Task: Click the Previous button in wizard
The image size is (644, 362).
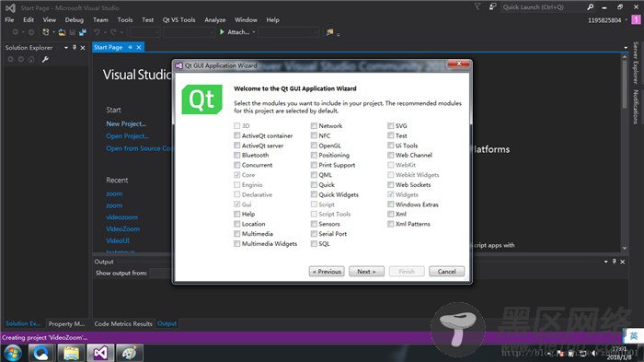Action: (327, 272)
